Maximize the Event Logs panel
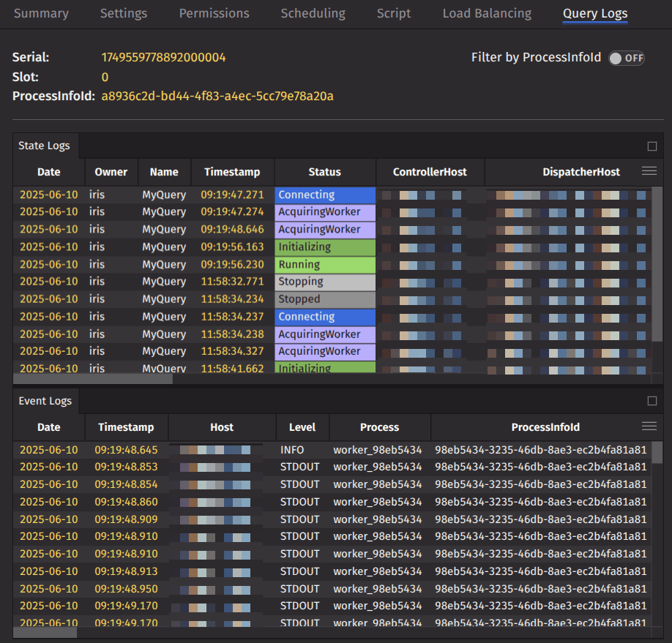Viewport: 672px width, 643px height. (x=652, y=401)
